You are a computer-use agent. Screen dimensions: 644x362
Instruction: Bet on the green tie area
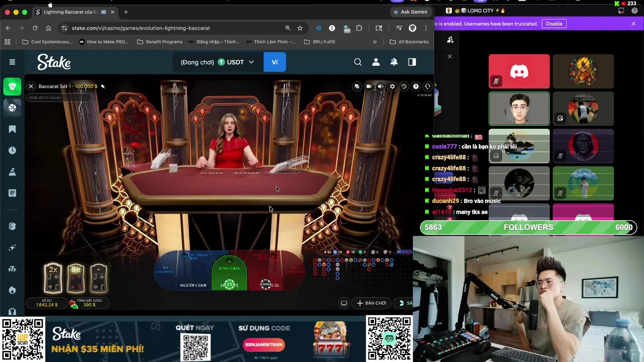[229, 273]
